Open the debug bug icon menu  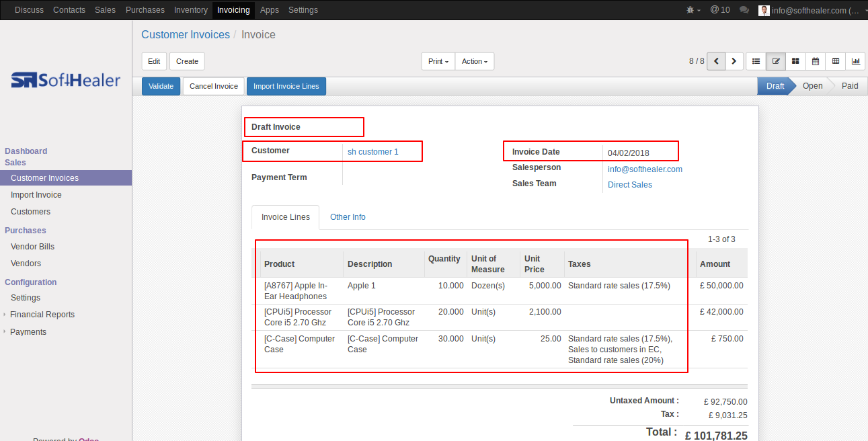pyautogui.click(x=693, y=10)
